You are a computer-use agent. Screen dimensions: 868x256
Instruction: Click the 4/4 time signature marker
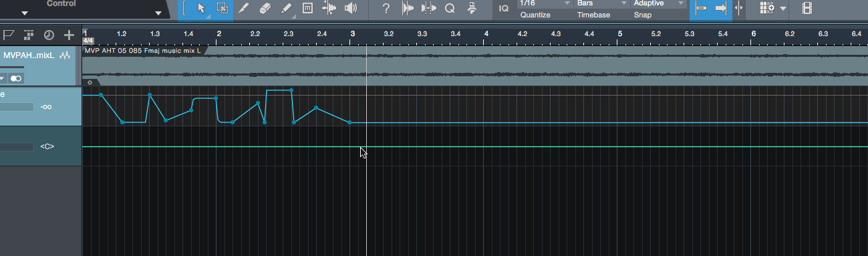pyautogui.click(x=88, y=41)
